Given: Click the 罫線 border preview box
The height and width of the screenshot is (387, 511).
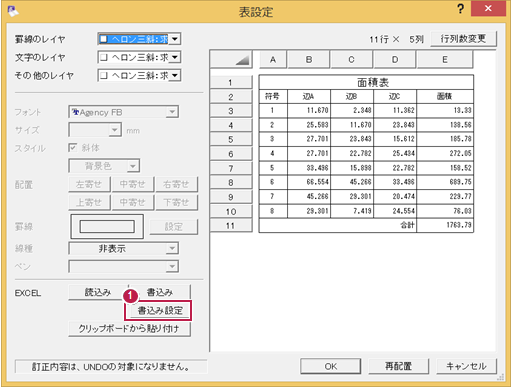Looking at the screenshot, I should (x=107, y=227).
